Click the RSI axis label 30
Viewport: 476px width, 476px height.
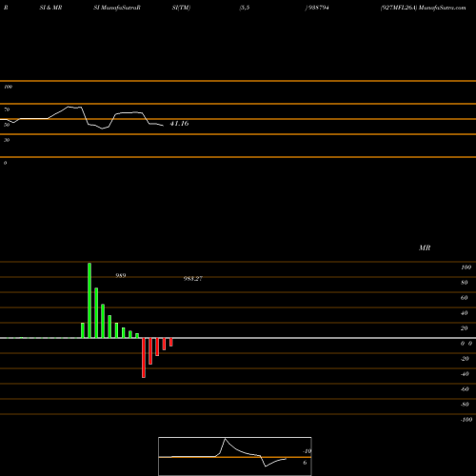(7, 140)
